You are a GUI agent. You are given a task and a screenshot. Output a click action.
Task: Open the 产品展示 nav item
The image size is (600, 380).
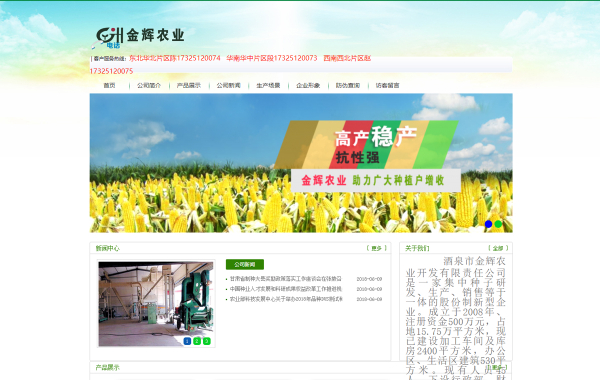coord(189,85)
